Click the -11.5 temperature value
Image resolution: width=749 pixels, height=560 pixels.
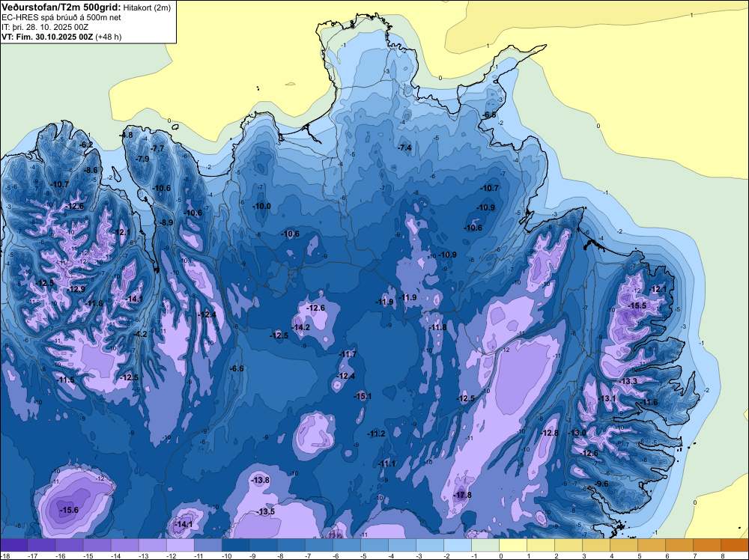[65, 380]
